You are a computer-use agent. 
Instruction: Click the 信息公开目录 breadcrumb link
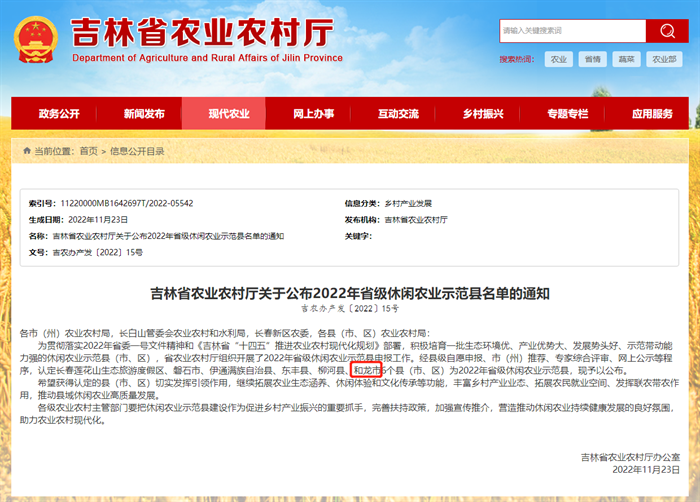137,151
